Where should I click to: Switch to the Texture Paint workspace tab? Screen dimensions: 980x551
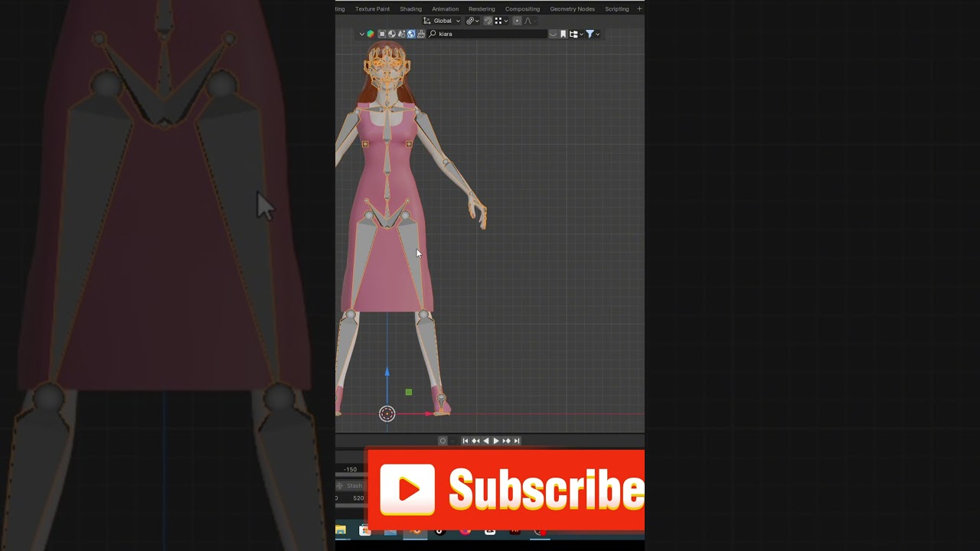click(372, 9)
